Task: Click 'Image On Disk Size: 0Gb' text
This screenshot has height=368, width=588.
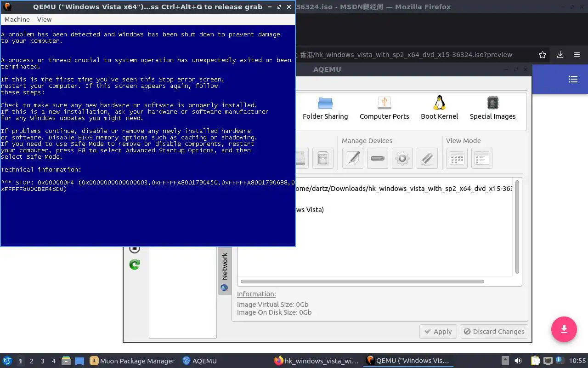Action: [x=274, y=312]
